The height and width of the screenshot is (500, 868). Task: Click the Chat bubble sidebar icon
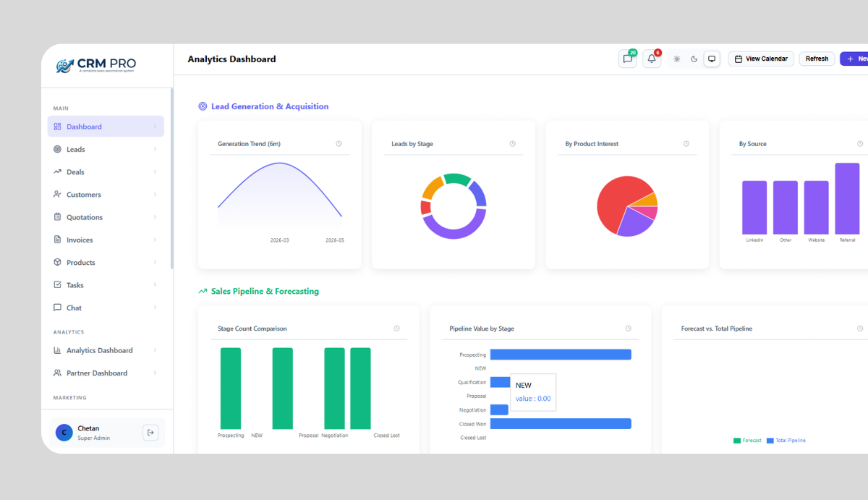tap(58, 308)
